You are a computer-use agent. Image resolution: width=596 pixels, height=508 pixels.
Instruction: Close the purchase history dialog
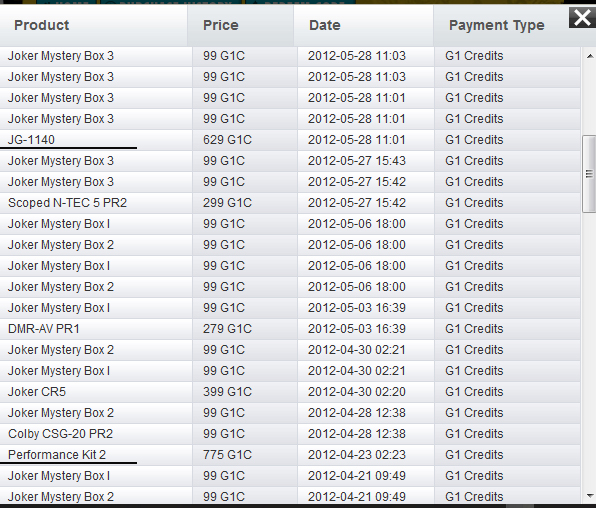(x=582, y=17)
